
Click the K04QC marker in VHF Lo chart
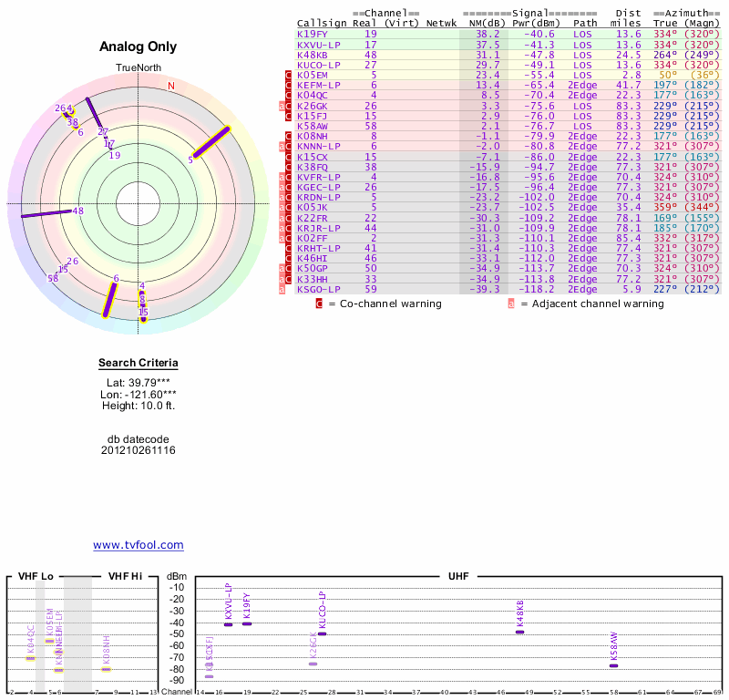point(30,658)
